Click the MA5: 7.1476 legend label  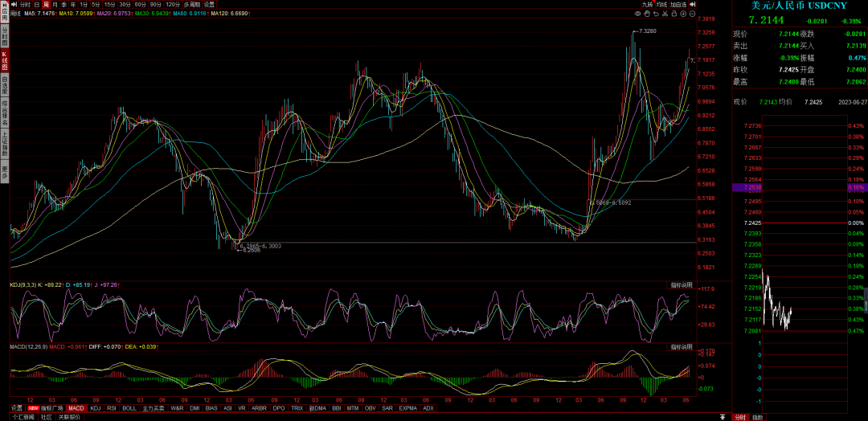point(39,14)
